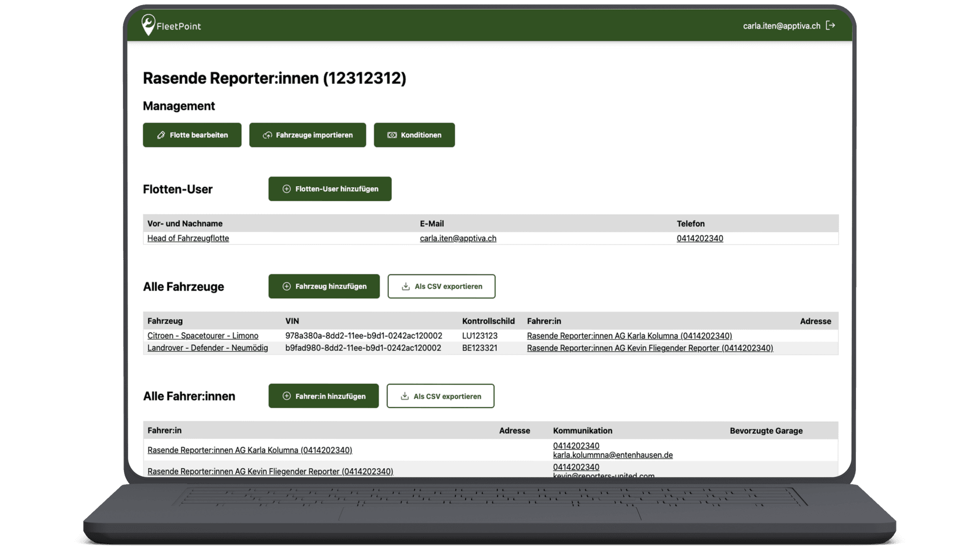The width and height of the screenshot is (980, 551).
Task: Open the Citroen - Spacetourer - Limono vehicle
Action: (x=203, y=336)
